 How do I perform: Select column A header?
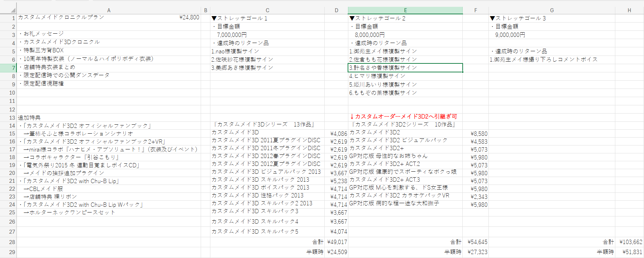(109, 10)
